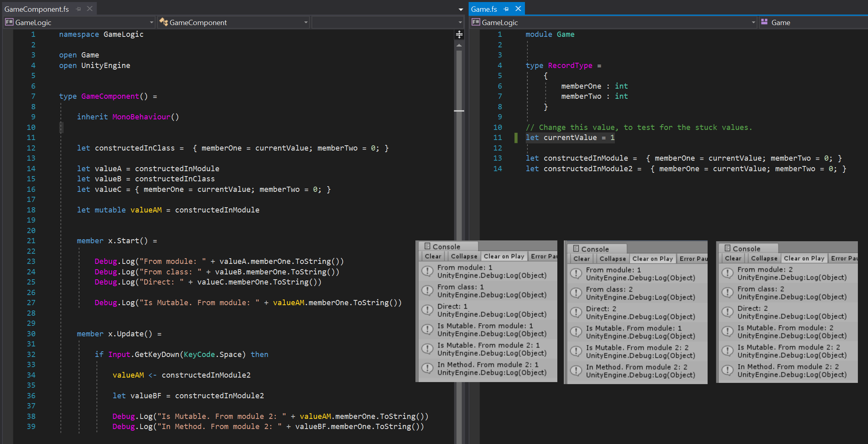This screenshot has height=444, width=868.
Task: Click the F# file icon beside GameLogic breadcrumb
Action: [9, 22]
